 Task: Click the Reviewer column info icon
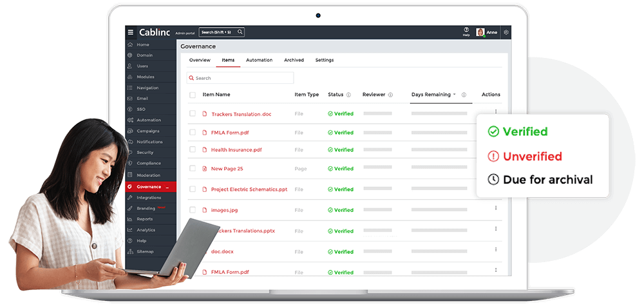point(390,95)
